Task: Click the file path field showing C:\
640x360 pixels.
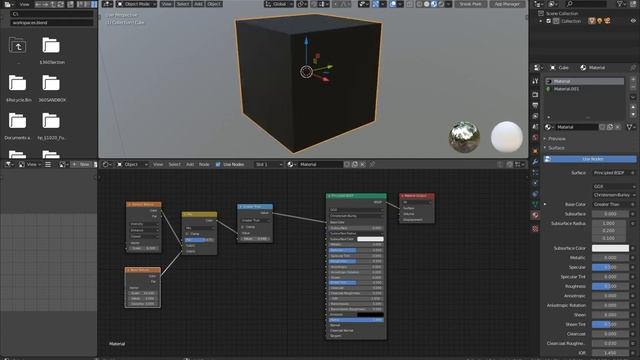Action: point(51,14)
